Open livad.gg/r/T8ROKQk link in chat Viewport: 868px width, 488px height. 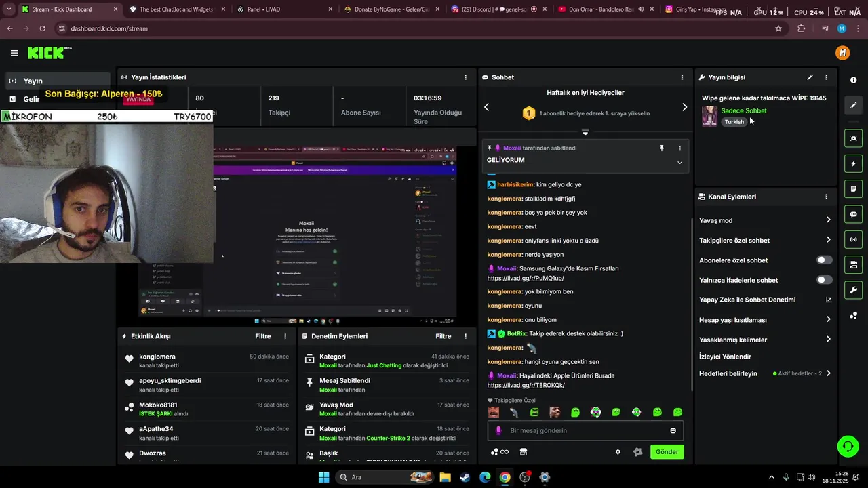tap(526, 385)
